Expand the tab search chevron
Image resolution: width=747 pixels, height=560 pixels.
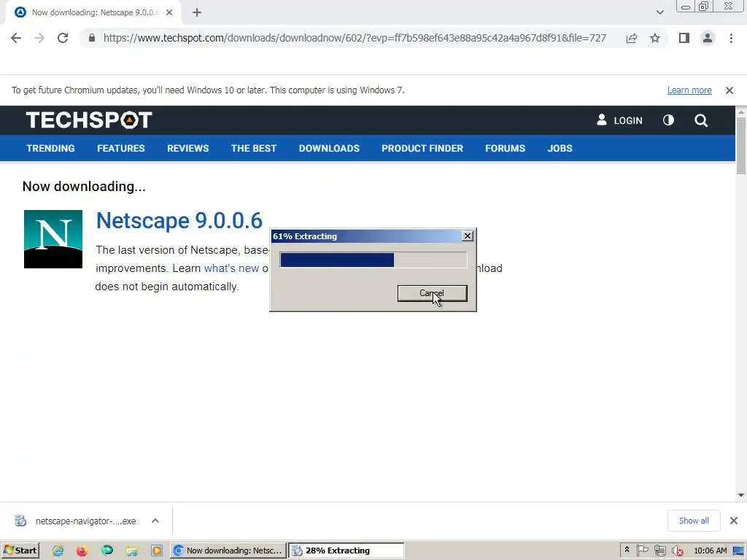[x=659, y=13]
